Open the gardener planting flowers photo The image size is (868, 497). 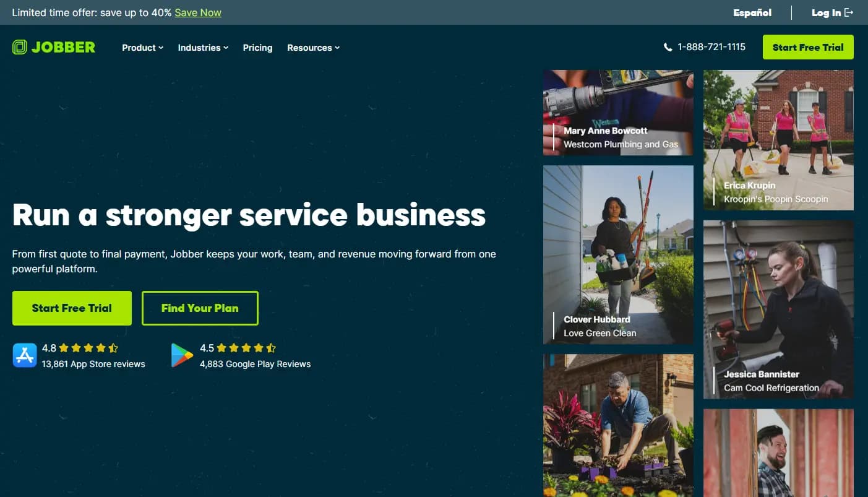pyautogui.click(x=618, y=425)
